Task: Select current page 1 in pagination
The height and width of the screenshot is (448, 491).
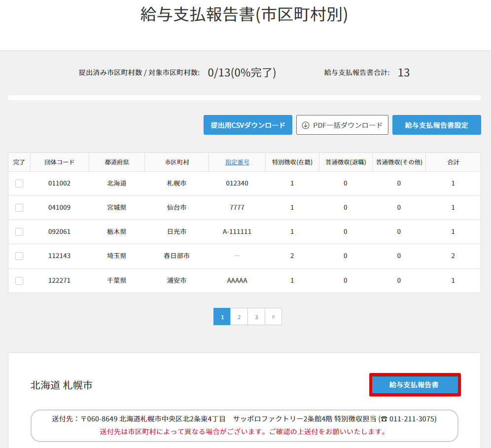Action: pyautogui.click(x=222, y=317)
